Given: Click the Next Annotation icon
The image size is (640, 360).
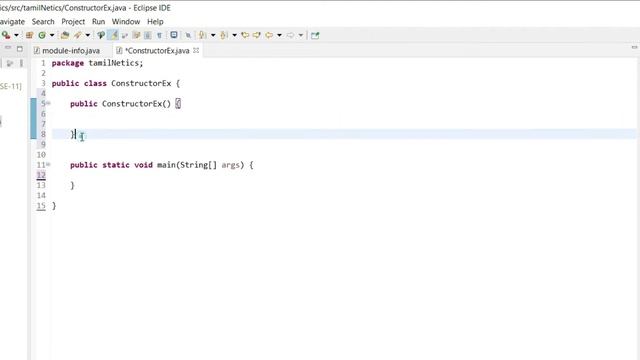Looking at the screenshot, I should click(202, 35).
